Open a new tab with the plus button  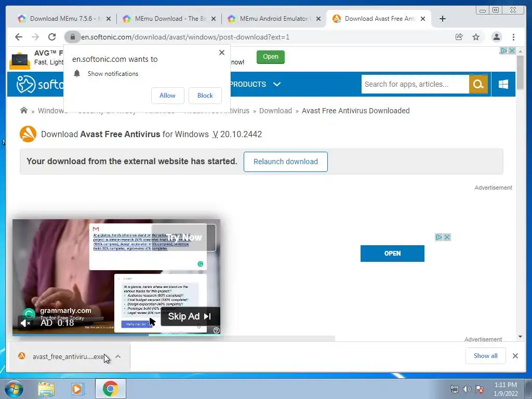click(x=443, y=19)
